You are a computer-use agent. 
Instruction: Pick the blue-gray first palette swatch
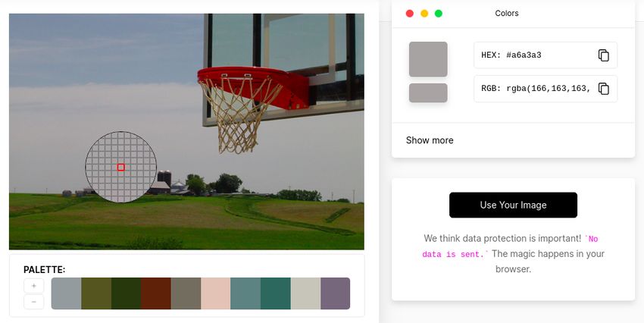66,293
